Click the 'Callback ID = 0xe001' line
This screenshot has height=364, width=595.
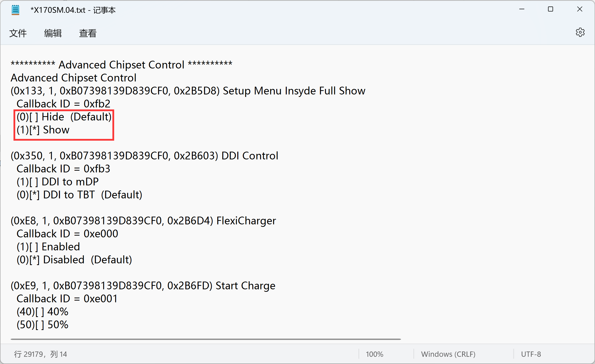click(x=67, y=299)
